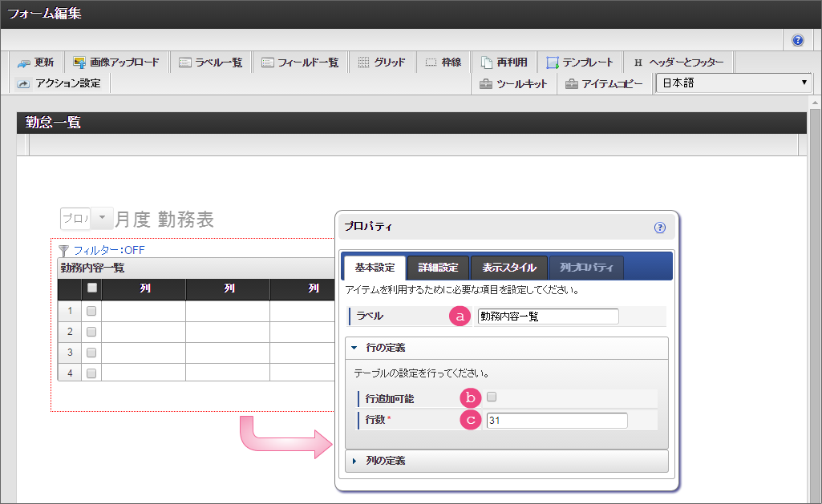The image size is (822, 504).
Task: Open the 日本語 language dropdown
Action: 734,83
